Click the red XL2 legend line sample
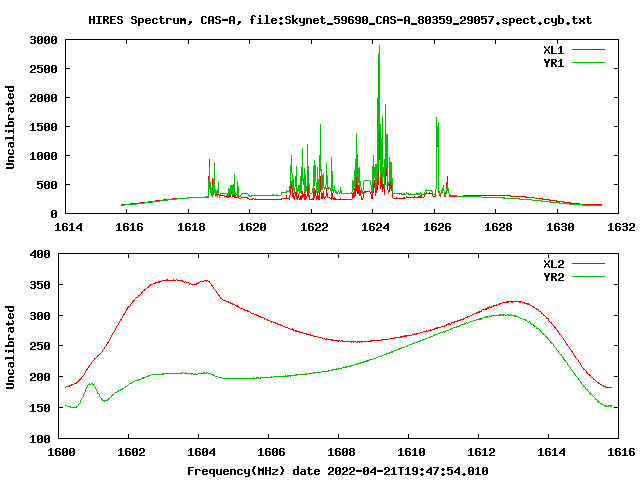The image size is (640, 480). (x=588, y=264)
